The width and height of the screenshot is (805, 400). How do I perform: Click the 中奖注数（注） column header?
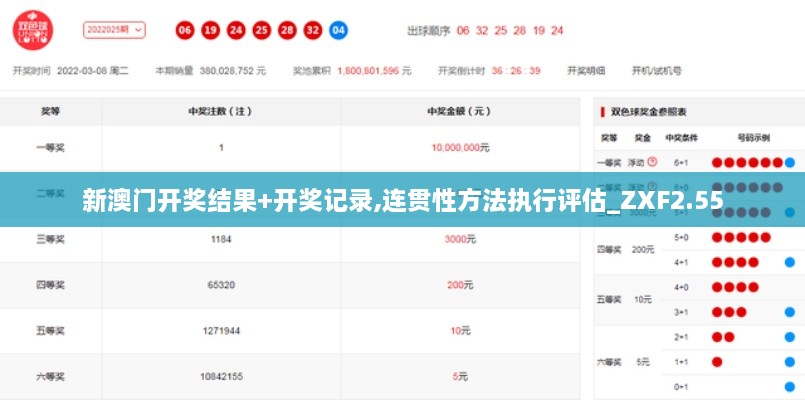pyautogui.click(x=221, y=111)
